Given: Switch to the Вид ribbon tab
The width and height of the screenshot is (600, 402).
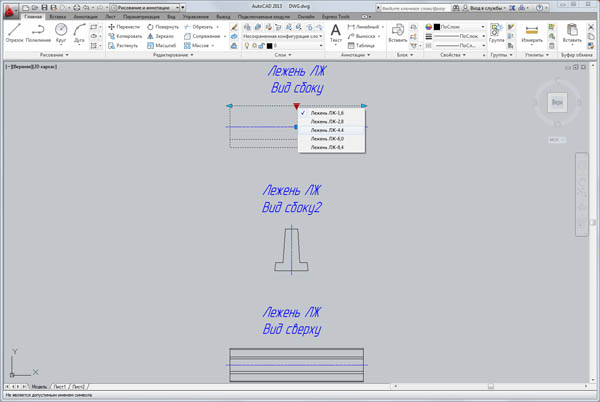Looking at the screenshot, I should coord(171,17).
